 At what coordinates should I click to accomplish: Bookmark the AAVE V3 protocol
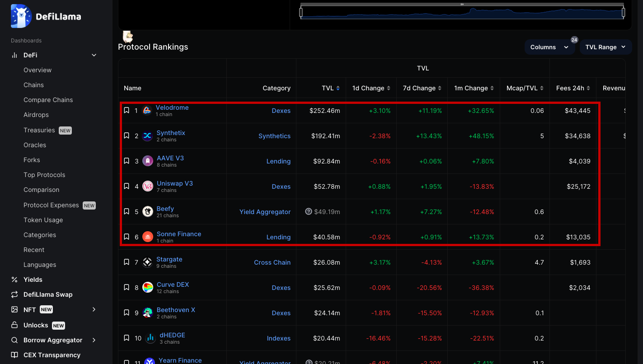127,161
